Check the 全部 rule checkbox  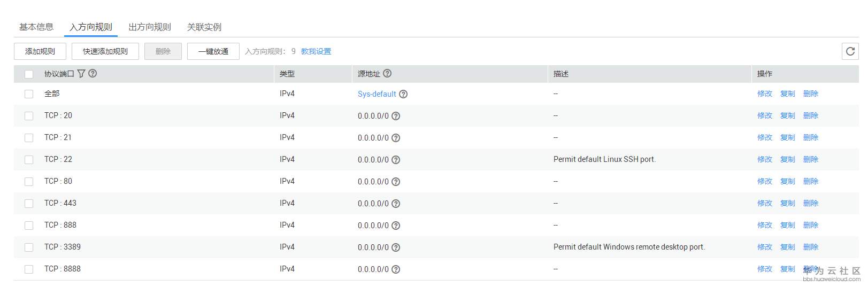(x=29, y=94)
